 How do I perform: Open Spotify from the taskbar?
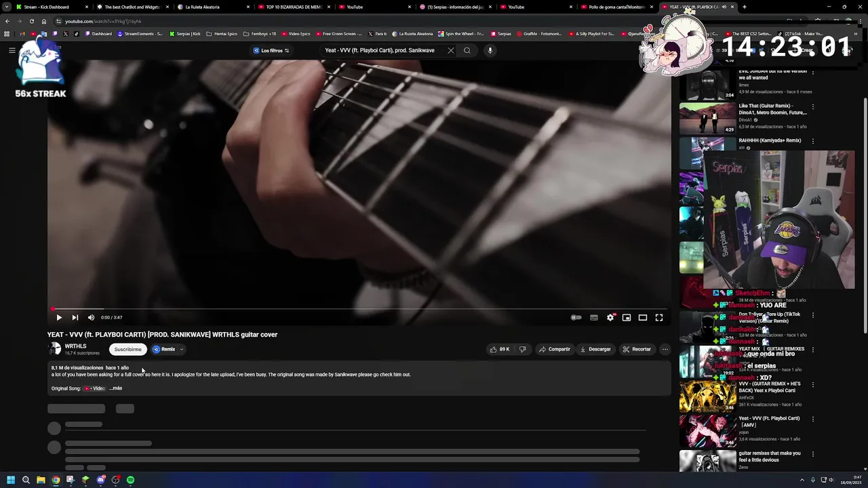[130, 480]
